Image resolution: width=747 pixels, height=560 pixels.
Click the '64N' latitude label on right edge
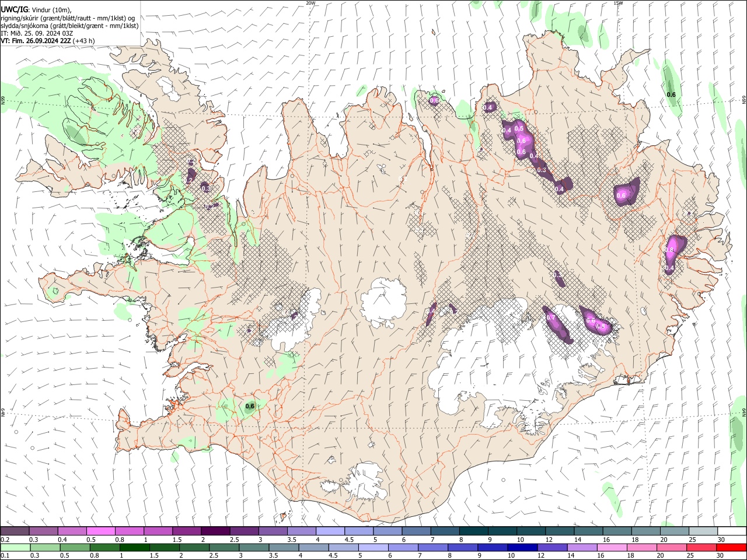tap(744, 412)
